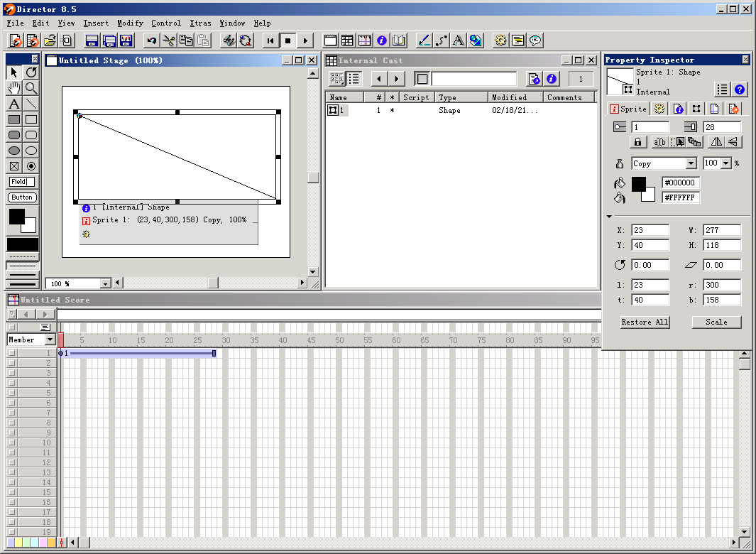The width and height of the screenshot is (756, 554).
Task: Open the Vector Shape window icon
Action: click(x=442, y=40)
